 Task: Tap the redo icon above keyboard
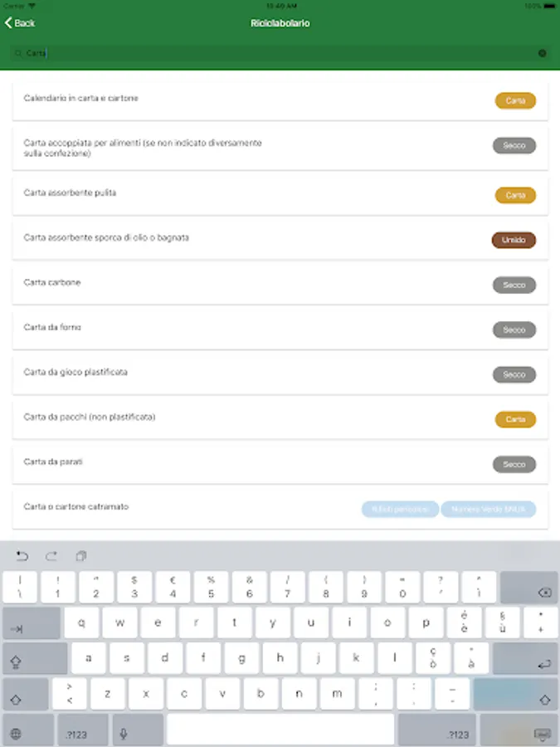point(51,555)
